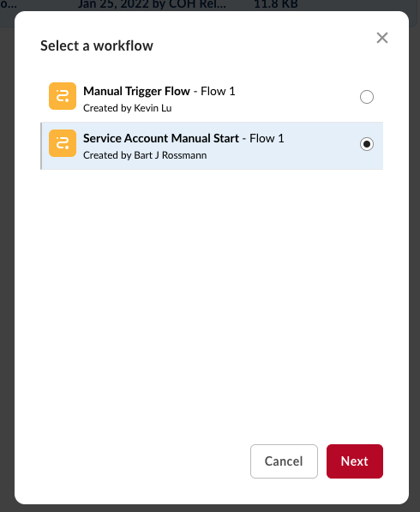This screenshot has height=512, width=420.
Task: Click 'Flow 1' label beside Manual Trigger Flow
Action: (218, 91)
